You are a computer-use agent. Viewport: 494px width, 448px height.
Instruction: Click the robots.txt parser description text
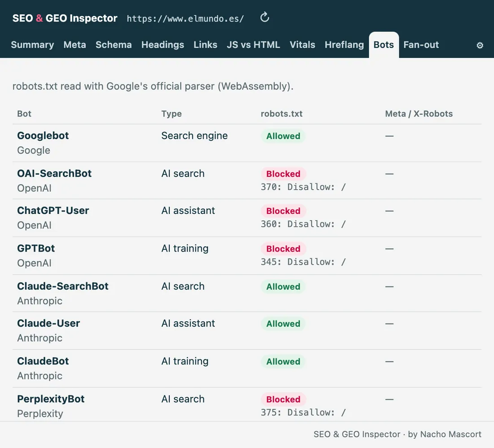click(153, 86)
